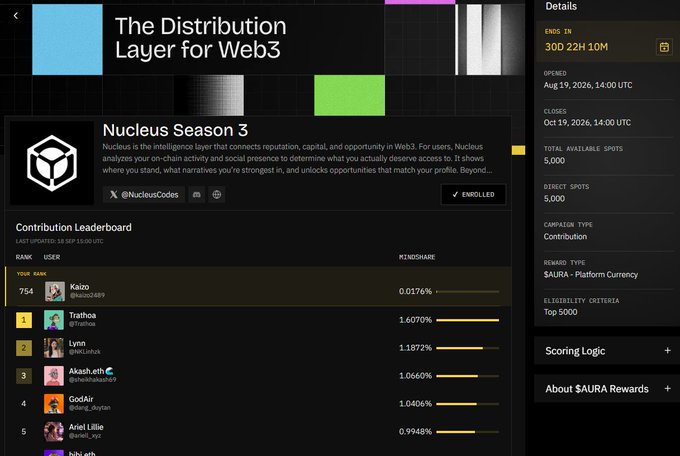Click the rank 3 badge
The image size is (680, 456).
tap(24, 376)
